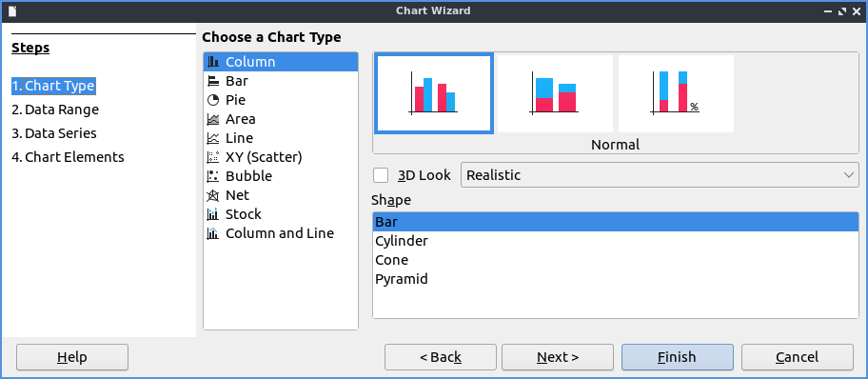Choose the Percent Stacked column thumbnail
Screen dimensions: 868x379
click(x=676, y=93)
